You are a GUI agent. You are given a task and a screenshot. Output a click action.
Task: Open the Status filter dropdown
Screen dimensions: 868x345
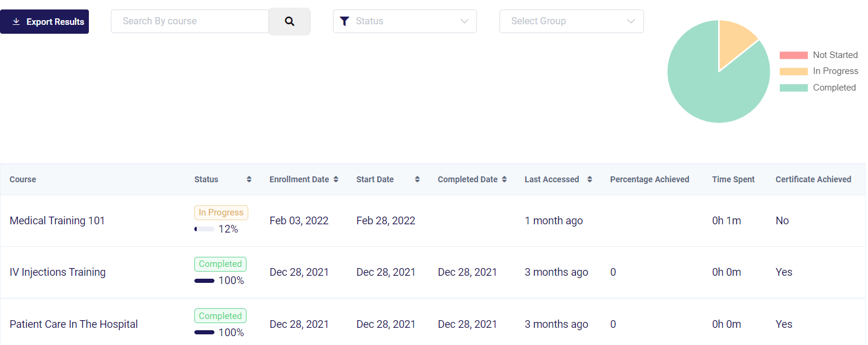(405, 21)
